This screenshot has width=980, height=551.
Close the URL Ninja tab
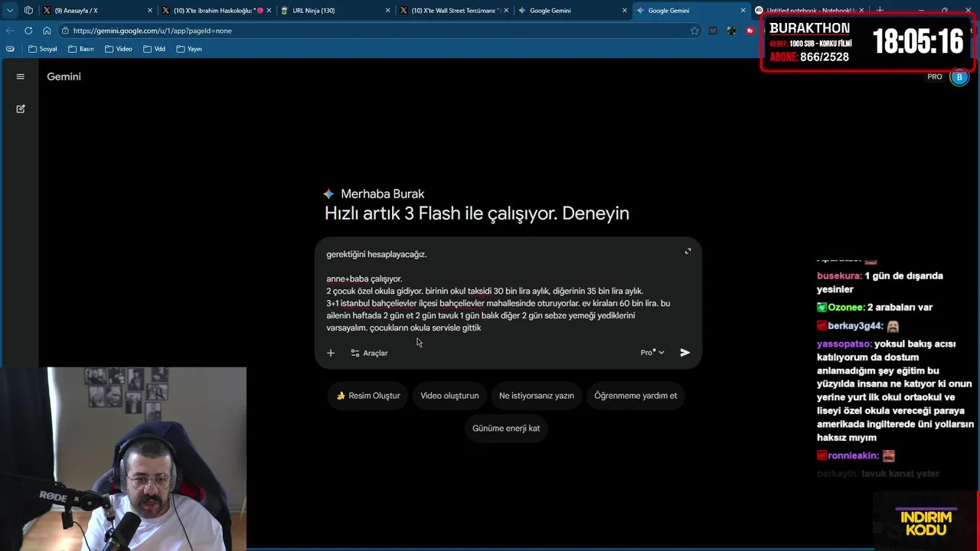pos(387,11)
